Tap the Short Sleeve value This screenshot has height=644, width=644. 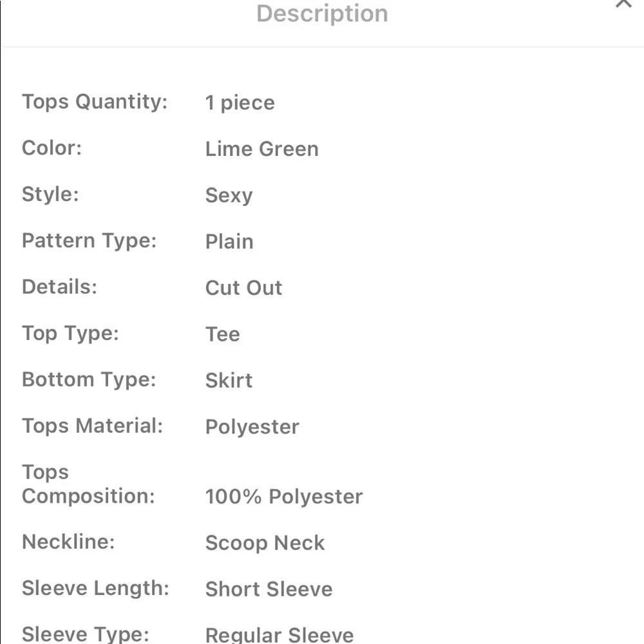tap(269, 589)
